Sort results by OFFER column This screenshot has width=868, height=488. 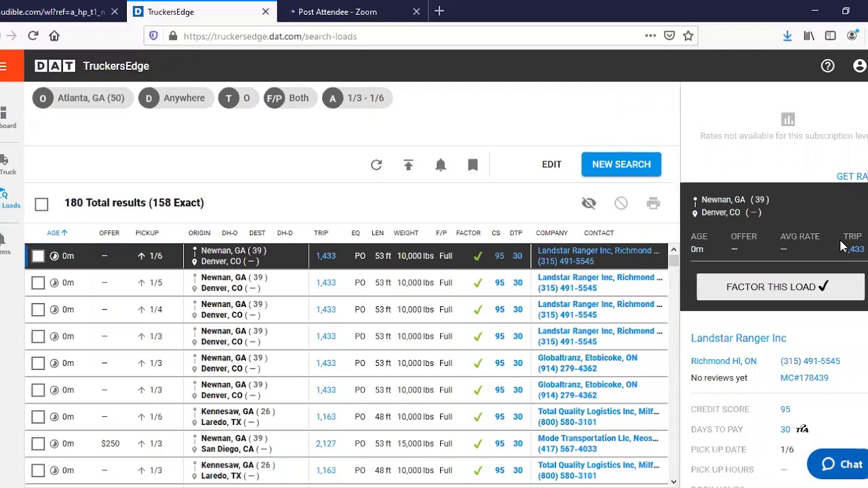pyautogui.click(x=109, y=232)
